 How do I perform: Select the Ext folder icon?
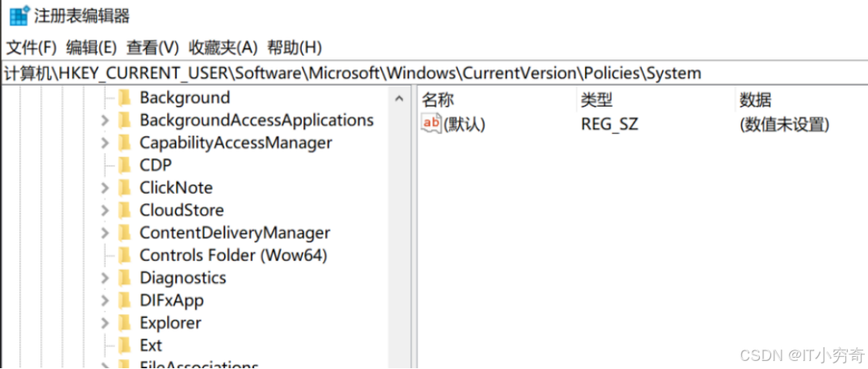[125, 345]
